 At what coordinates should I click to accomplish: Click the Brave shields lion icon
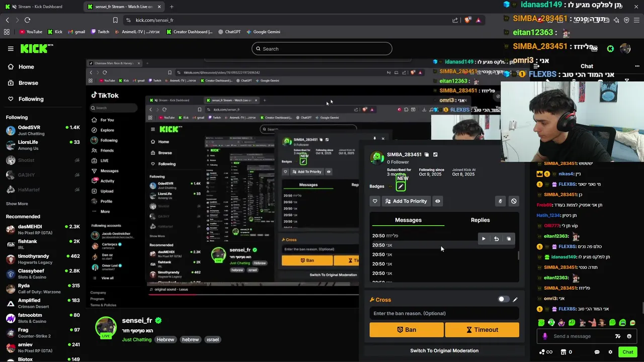tap(467, 20)
